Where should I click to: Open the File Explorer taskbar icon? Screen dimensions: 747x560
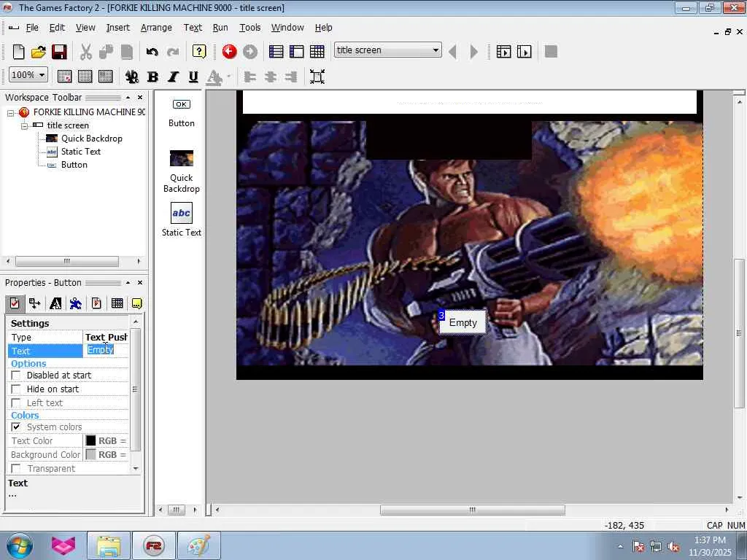[x=109, y=545]
